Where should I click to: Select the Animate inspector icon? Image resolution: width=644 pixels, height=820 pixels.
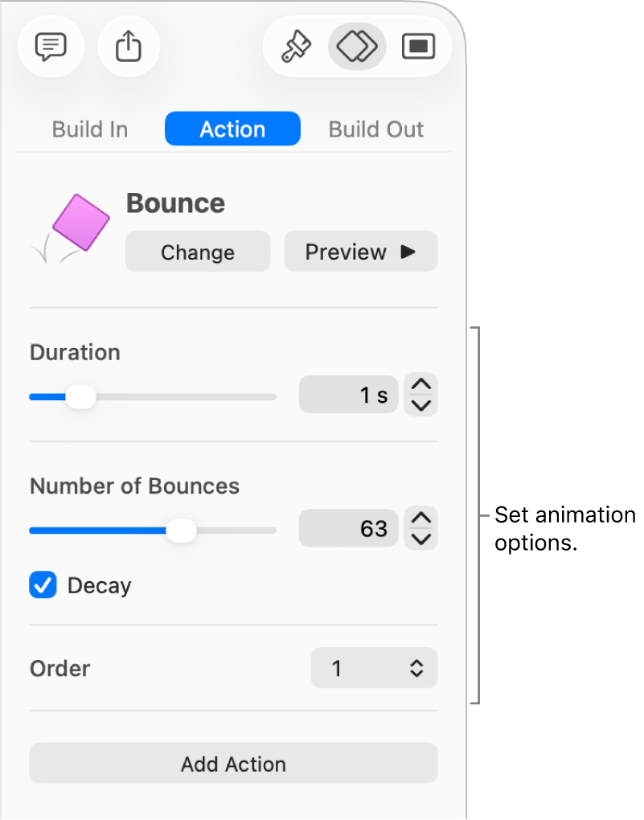(357, 47)
